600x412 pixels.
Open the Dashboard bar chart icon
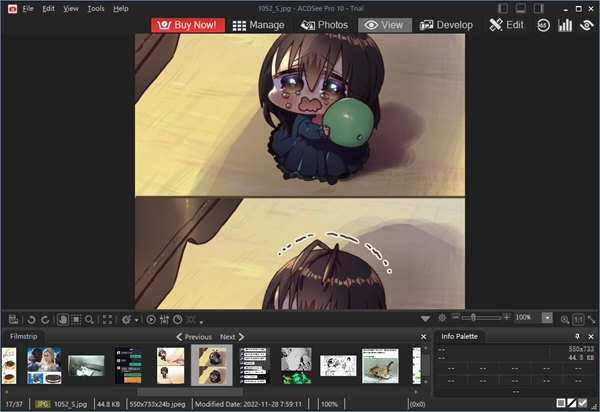(565, 25)
